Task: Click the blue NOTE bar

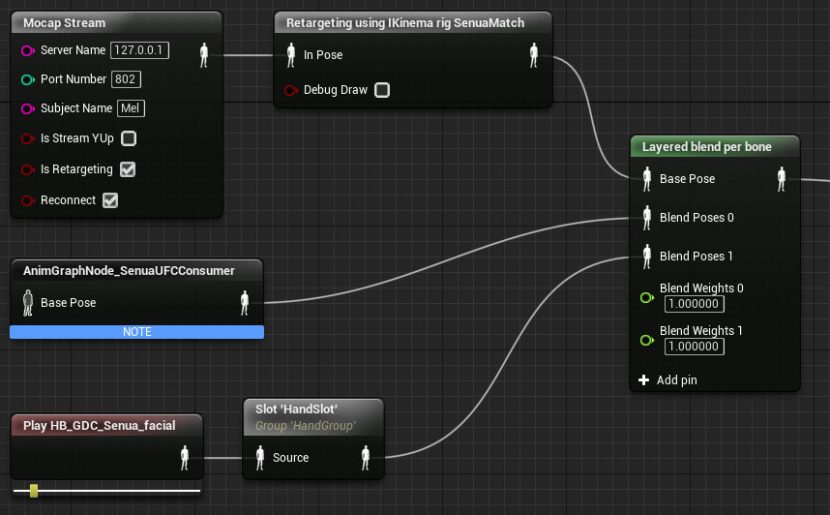Action: (137, 332)
